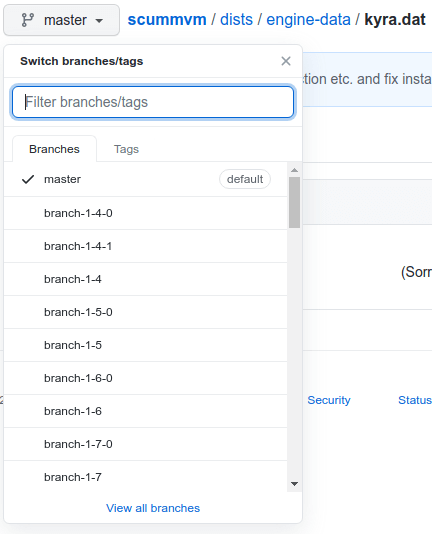Close the Switch branches/tags popup

[x=286, y=61]
